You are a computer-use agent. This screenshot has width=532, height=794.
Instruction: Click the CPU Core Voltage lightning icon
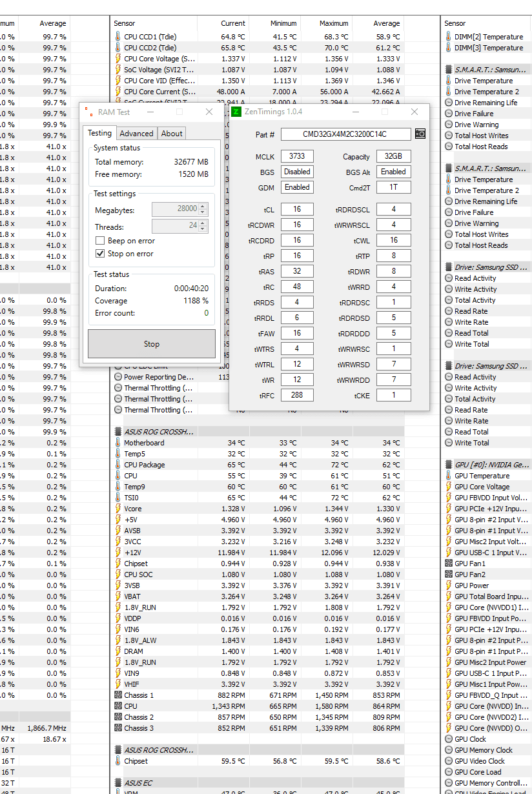point(118,59)
